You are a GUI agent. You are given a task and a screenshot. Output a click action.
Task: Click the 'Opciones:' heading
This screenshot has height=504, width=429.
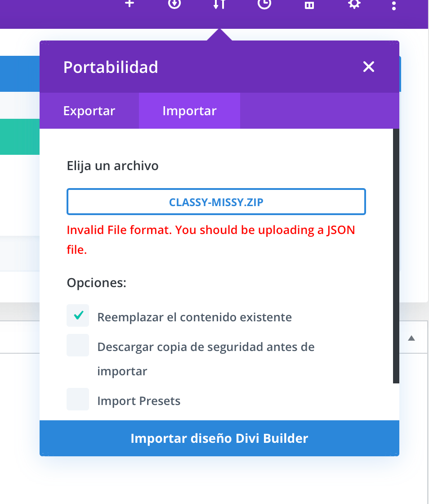[x=96, y=283]
